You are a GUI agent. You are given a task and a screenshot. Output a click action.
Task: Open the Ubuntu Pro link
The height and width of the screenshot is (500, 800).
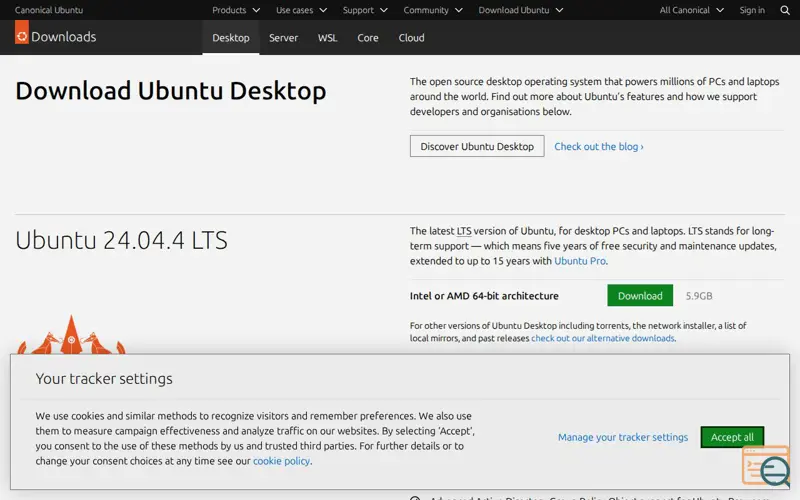[580, 261]
